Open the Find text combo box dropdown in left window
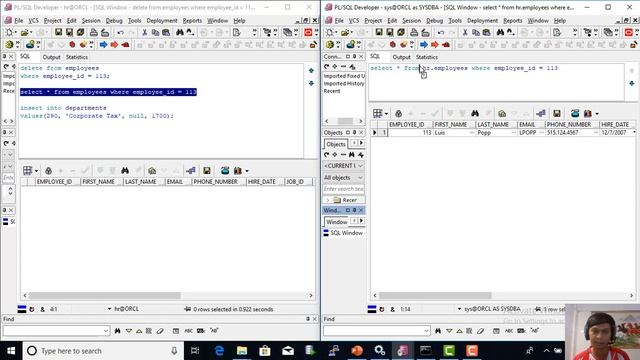This screenshot has width=640, height=360. coord(106,331)
